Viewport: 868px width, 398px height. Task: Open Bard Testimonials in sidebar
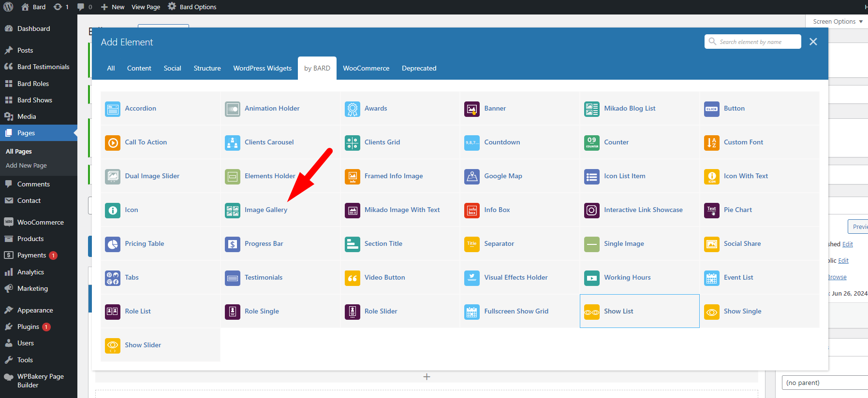39,67
